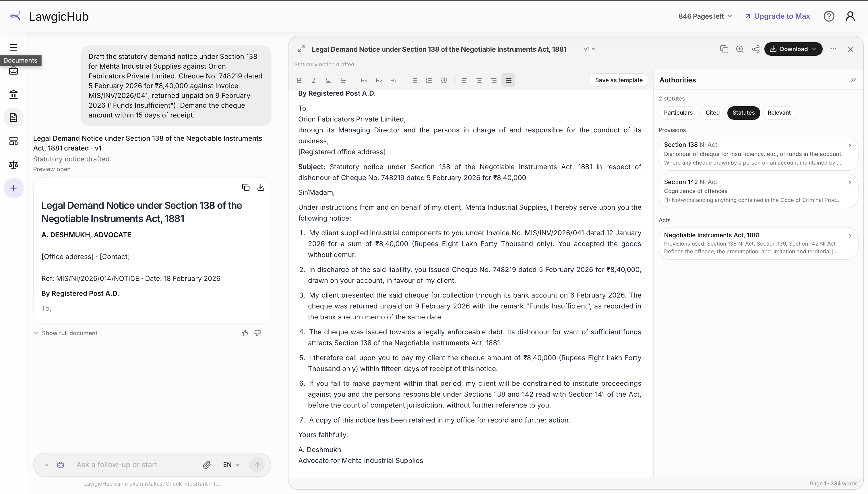Open the 846 Pages left dropdown
This screenshot has width=868, height=494.
(x=705, y=16)
